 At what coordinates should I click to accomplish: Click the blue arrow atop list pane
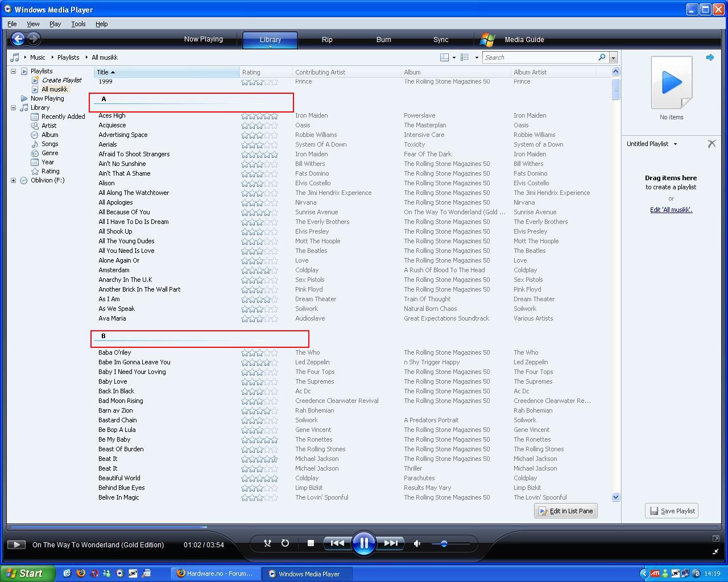pyautogui.click(x=710, y=57)
